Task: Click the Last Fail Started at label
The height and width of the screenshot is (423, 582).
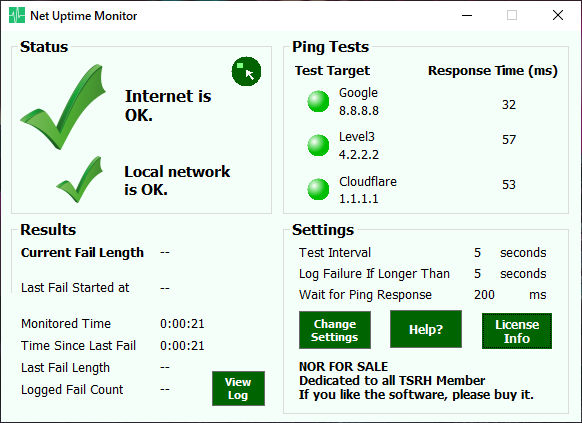Action: point(75,288)
